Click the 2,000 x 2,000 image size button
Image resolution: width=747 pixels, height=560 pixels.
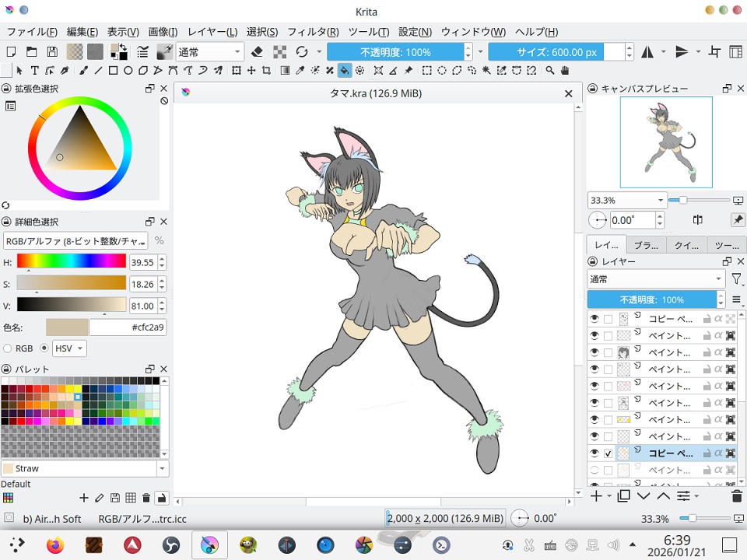tap(444, 518)
